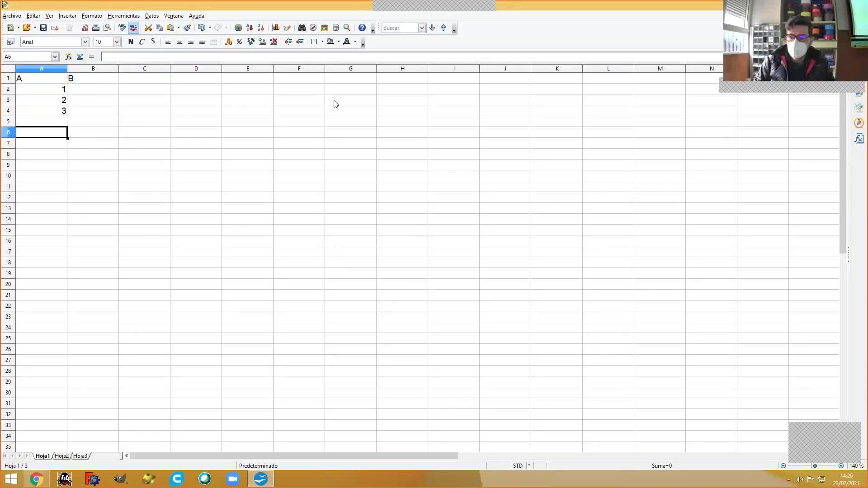Open the Formato menu

coord(92,15)
